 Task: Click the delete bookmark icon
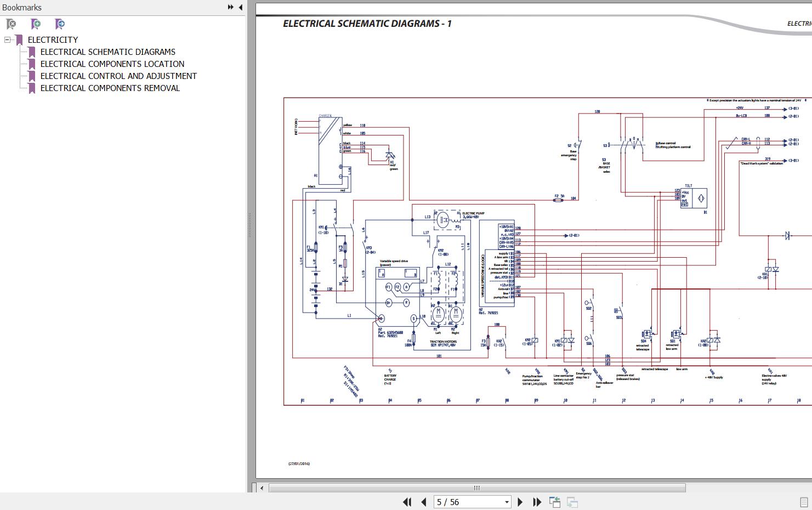[x=11, y=24]
